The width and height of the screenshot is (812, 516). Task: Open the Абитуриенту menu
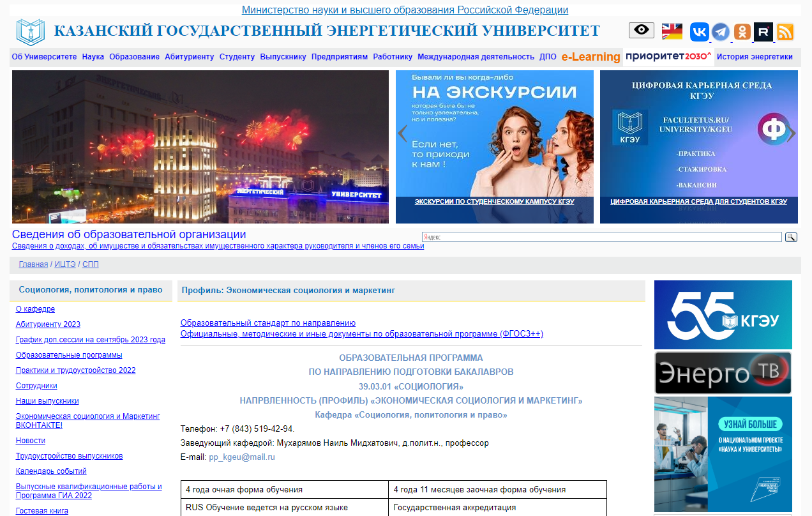point(190,57)
